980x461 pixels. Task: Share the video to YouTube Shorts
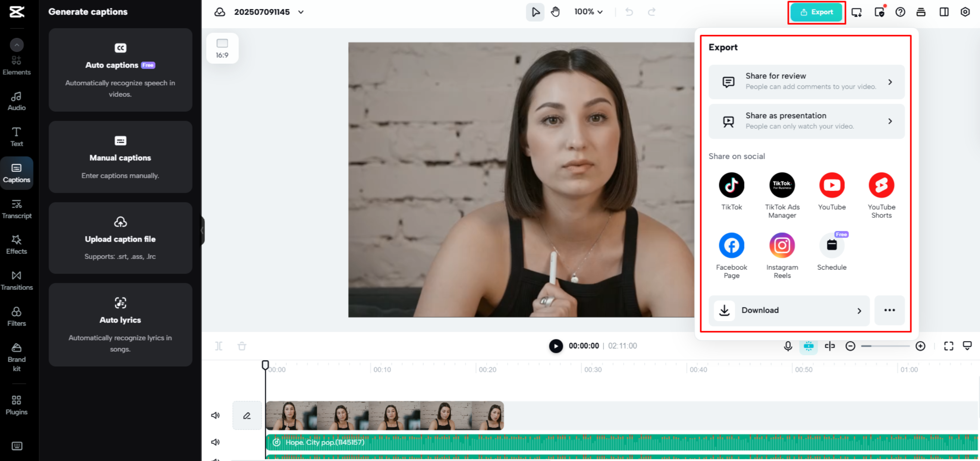882,185
